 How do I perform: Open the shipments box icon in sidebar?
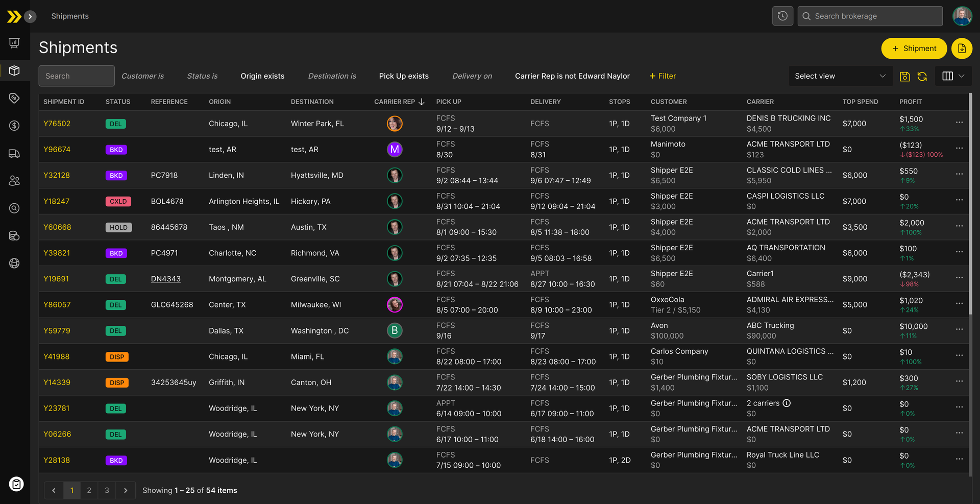14,70
